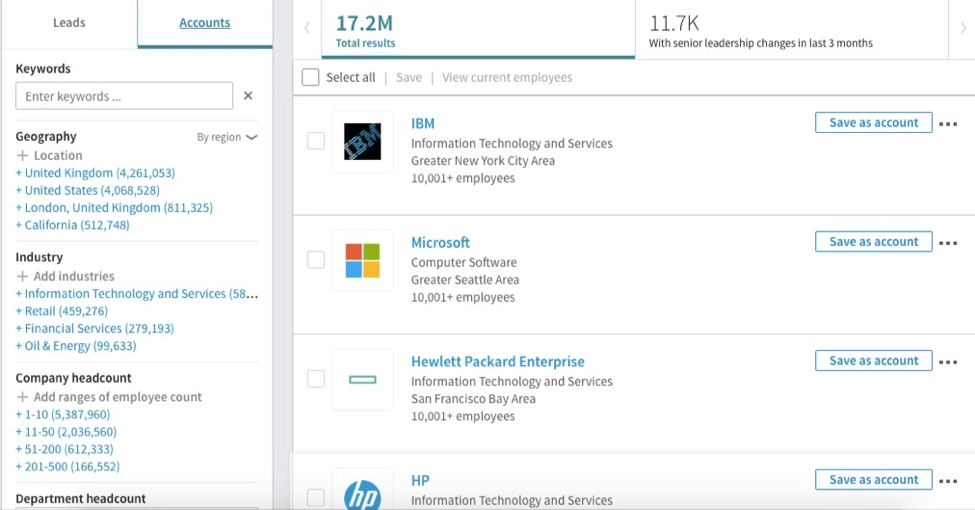Switch to the Leads tab

point(69,23)
